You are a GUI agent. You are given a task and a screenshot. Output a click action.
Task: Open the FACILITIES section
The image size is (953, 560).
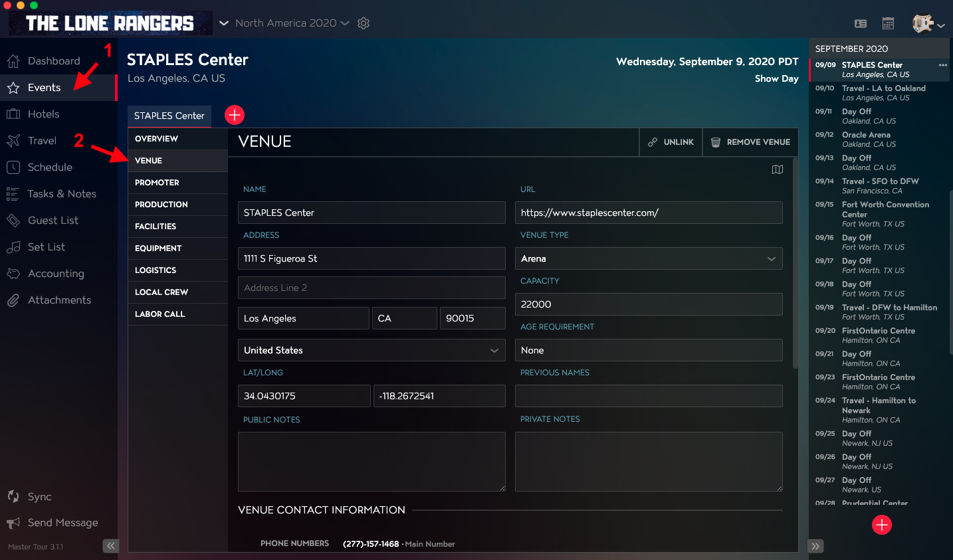coord(177,227)
